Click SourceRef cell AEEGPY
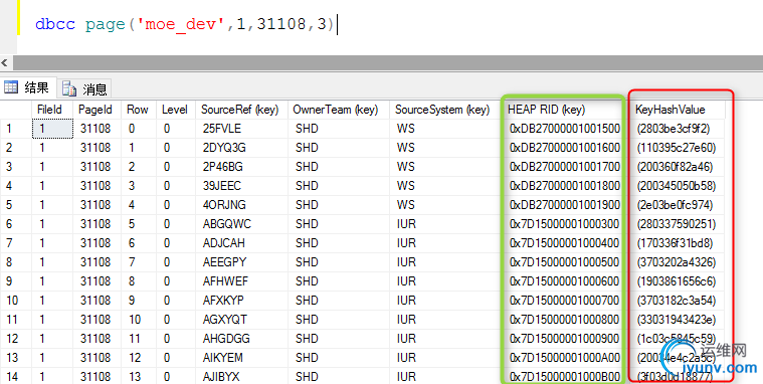Viewport: 763px width, 384px height. click(x=241, y=262)
